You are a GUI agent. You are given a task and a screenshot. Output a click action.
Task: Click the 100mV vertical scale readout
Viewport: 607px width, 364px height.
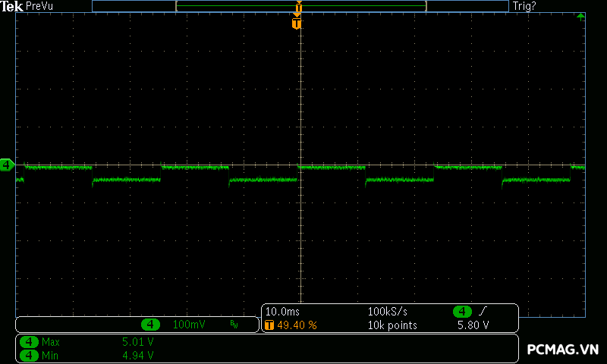tap(188, 325)
